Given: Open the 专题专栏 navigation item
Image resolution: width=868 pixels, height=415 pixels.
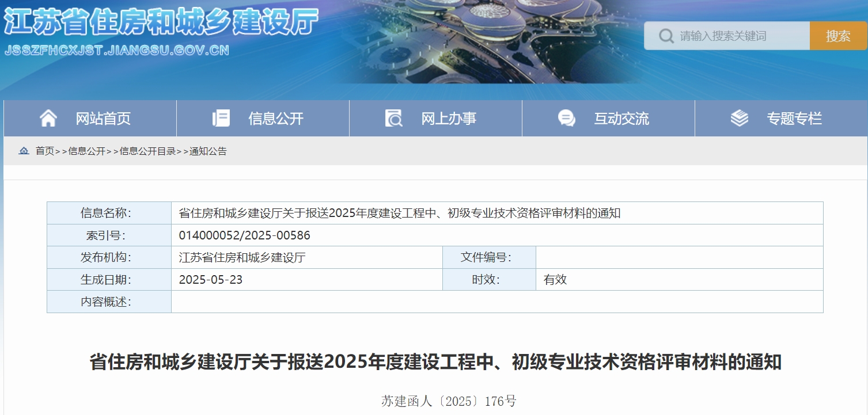Looking at the screenshot, I should pos(794,119).
